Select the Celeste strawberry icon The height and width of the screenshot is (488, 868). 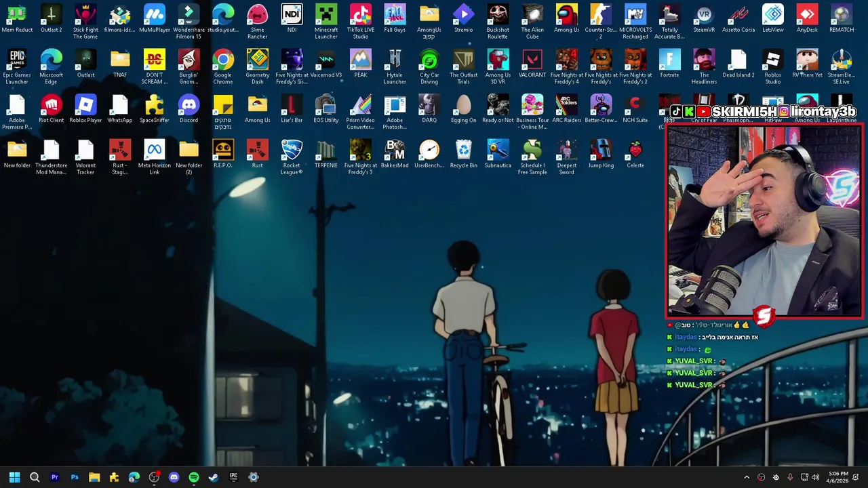point(635,155)
